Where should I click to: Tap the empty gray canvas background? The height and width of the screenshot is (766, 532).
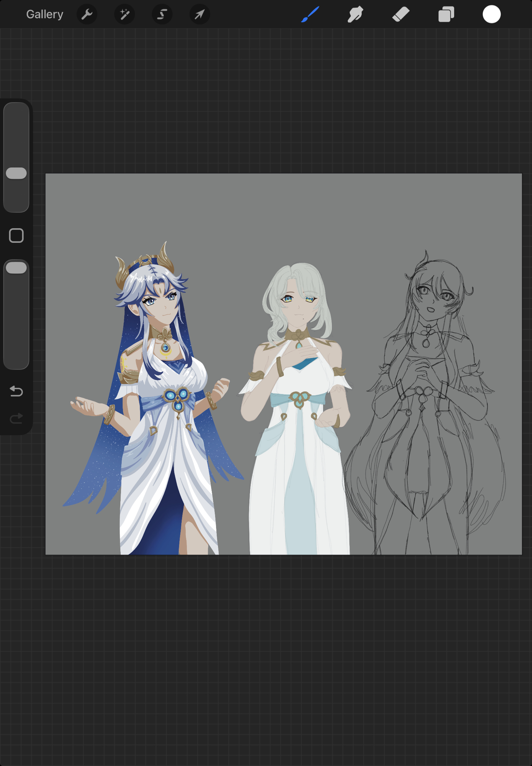tap(268, 214)
